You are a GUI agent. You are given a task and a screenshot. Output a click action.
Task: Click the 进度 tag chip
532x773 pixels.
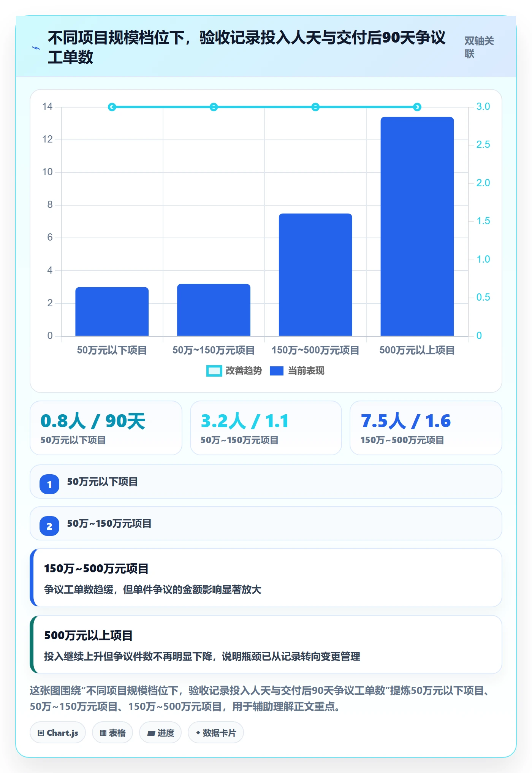coord(160,733)
